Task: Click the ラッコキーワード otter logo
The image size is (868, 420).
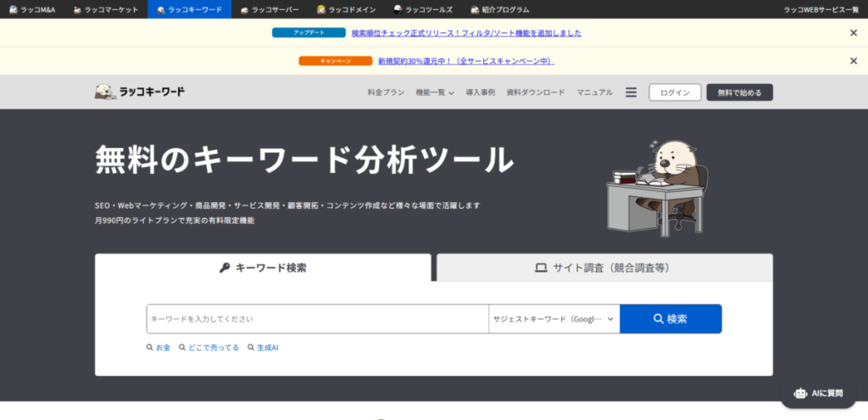Action: tap(140, 92)
